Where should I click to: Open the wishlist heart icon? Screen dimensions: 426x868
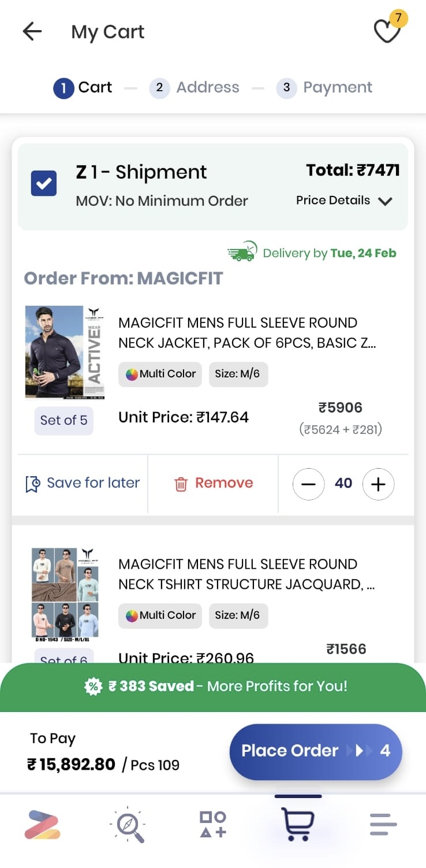click(x=387, y=31)
